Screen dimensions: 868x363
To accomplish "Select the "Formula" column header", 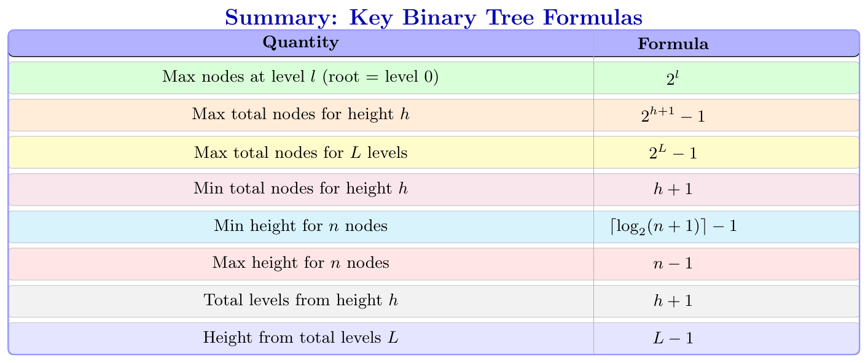I will tap(673, 44).
